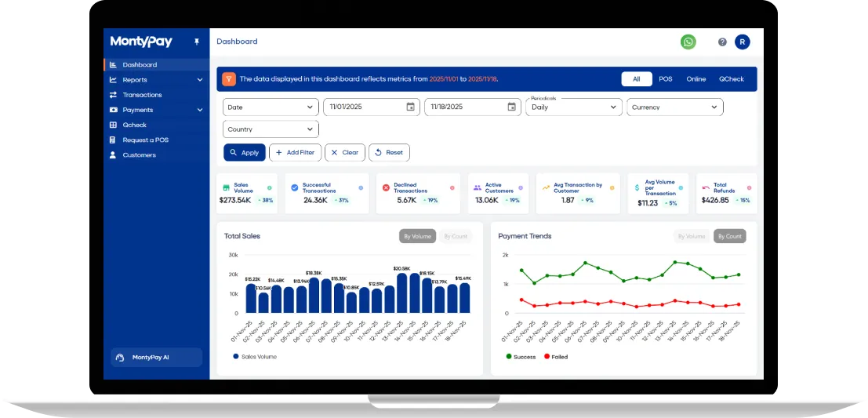
Task: Click the orange filter icon in banner
Action: (x=229, y=79)
